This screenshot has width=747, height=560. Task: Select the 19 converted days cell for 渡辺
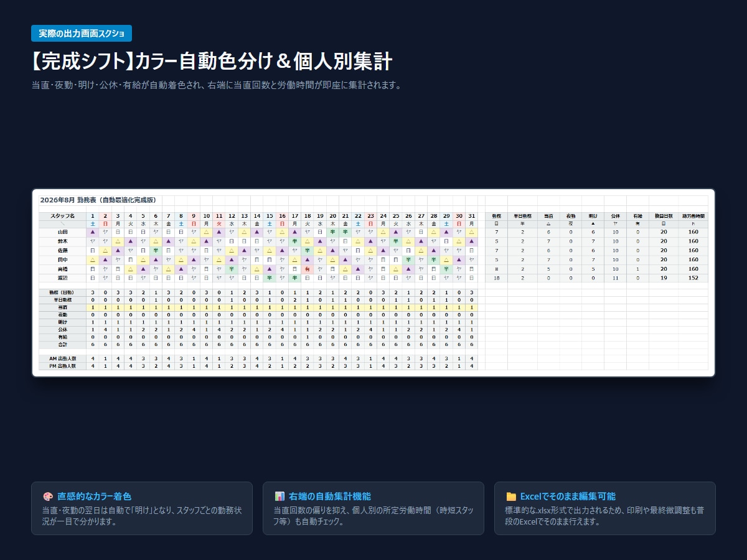pyautogui.click(x=664, y=278)
